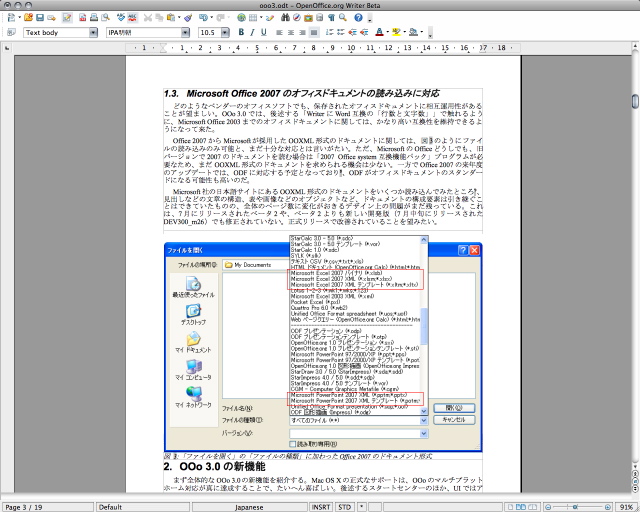This screenshot has height=512, width=640.
Task: Print the file directly
Action: (94, 18)
